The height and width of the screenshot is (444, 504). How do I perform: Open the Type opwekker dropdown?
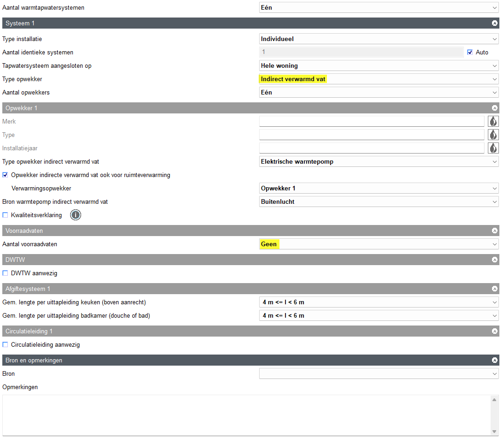pyautogui.click(x=379, y=79)
